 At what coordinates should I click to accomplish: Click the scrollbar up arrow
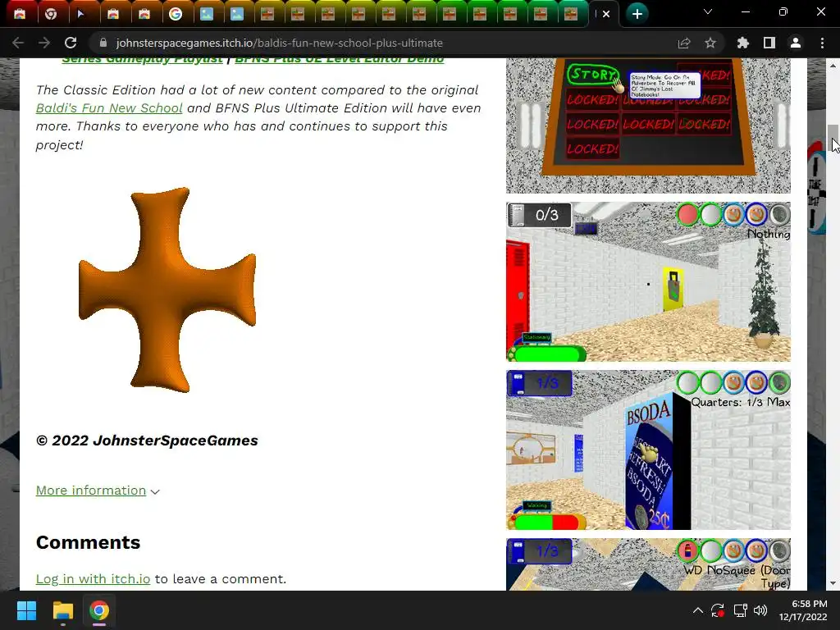[x=833, y=65]
